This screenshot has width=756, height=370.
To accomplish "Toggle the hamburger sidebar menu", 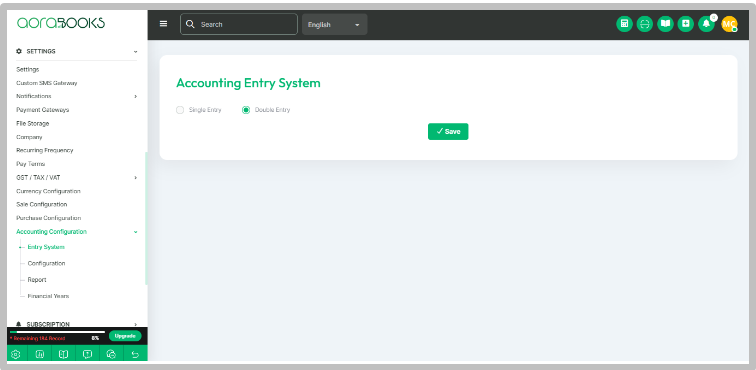I will [x=163, y=24].
